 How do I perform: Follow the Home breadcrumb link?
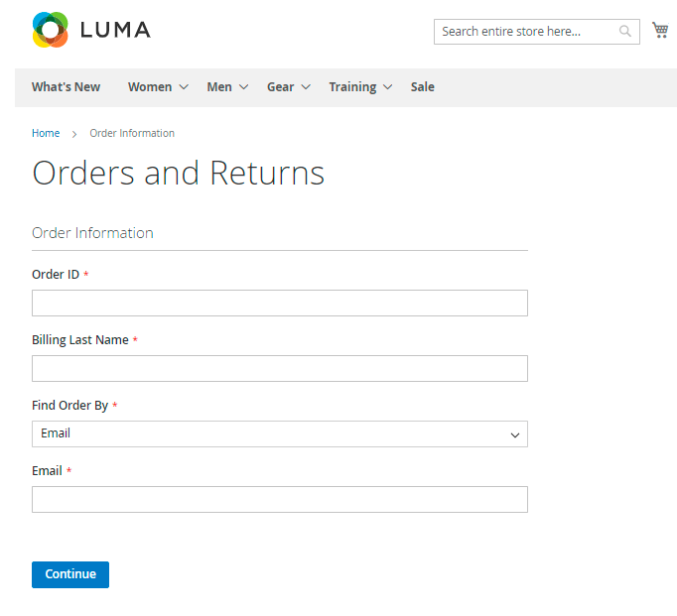46,133
